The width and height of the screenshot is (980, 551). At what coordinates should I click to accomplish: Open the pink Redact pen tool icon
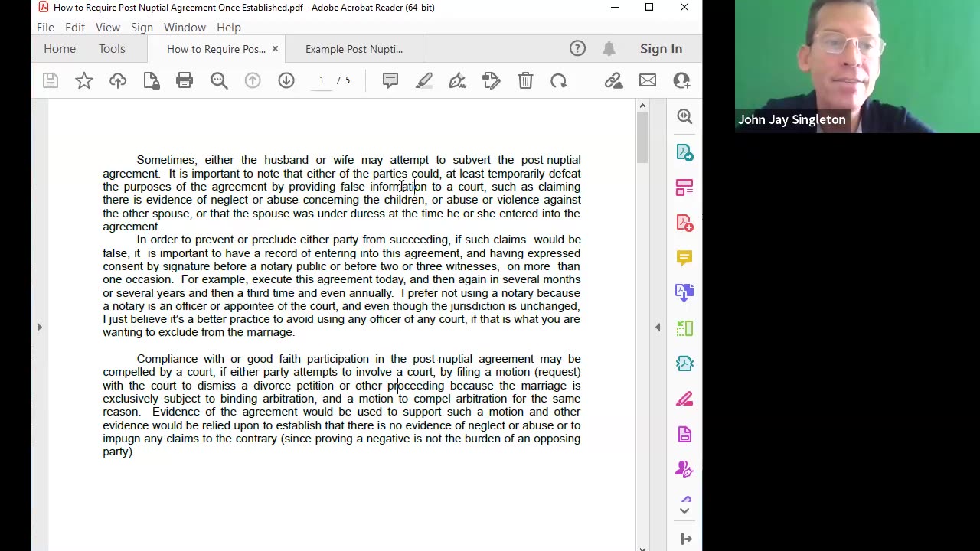[684, 399]
